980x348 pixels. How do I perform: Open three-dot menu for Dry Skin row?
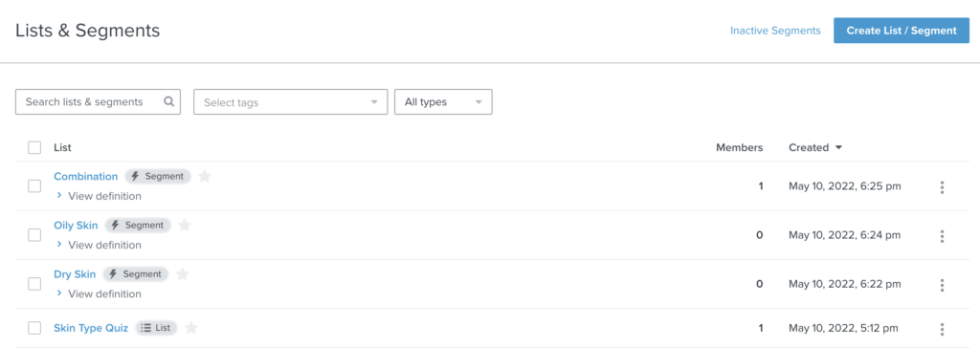942,284
